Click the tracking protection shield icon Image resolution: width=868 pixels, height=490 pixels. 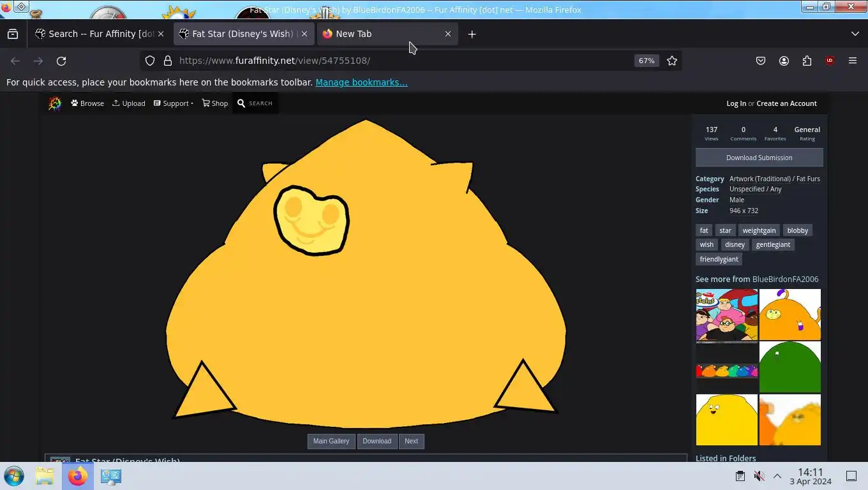(x=150, y=61)
